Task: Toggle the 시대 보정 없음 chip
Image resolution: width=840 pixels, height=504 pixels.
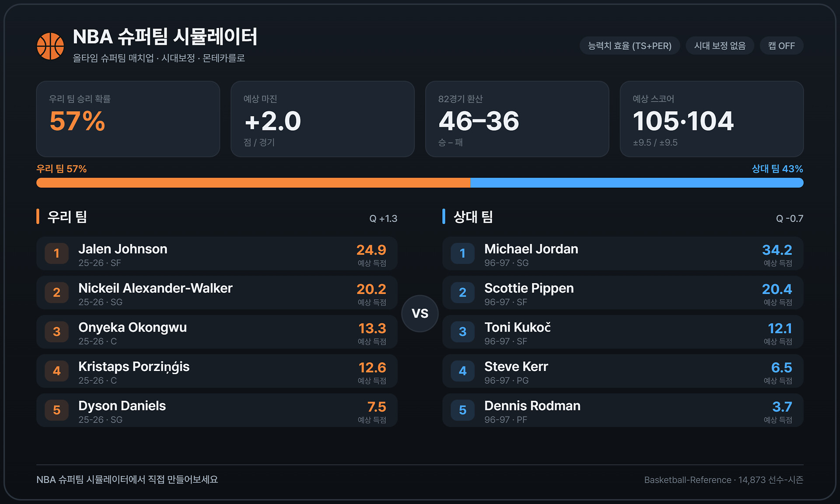Action: click(720, 46)
